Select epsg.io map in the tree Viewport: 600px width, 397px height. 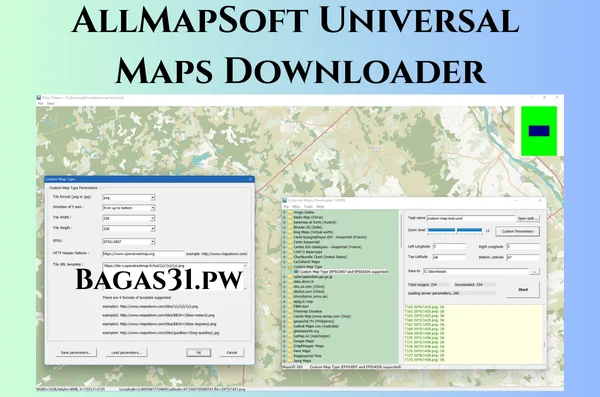tap(303, 301)
